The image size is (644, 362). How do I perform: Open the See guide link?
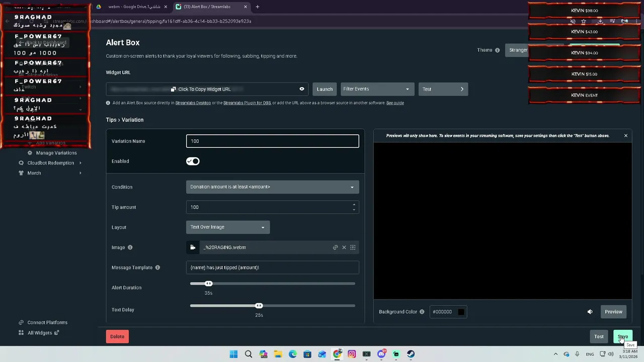pyautogui.click(x=395, y=103)
